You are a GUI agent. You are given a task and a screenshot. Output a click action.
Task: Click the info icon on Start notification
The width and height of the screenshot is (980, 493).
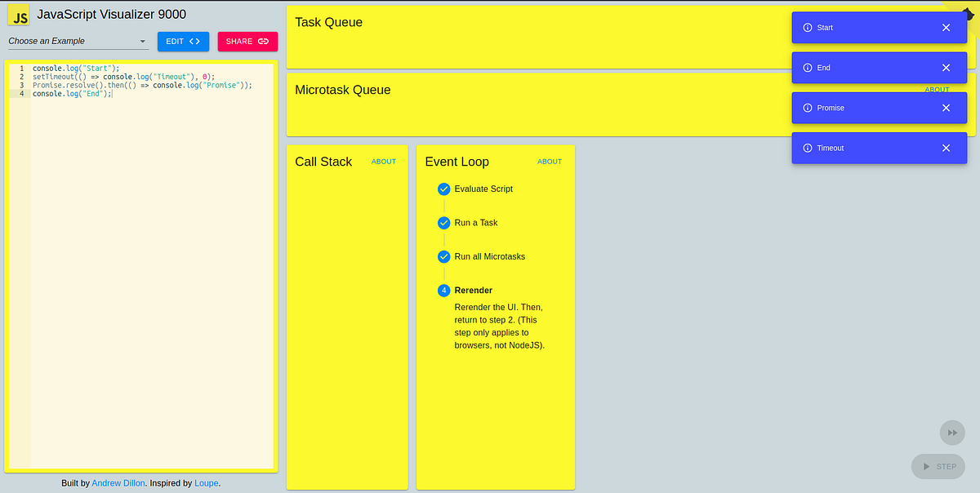(x=808, y=28)
